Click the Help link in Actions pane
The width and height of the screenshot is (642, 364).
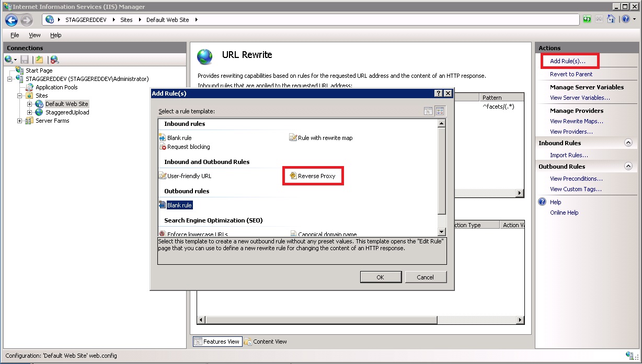point(555,202)
